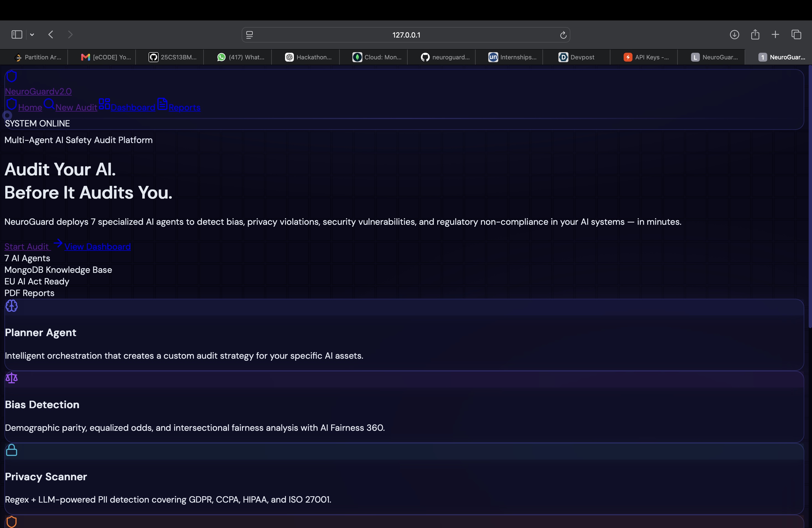Open the NeuroGuardv2.0 brand link
812x528 pixels.
[x=38, y=91]
